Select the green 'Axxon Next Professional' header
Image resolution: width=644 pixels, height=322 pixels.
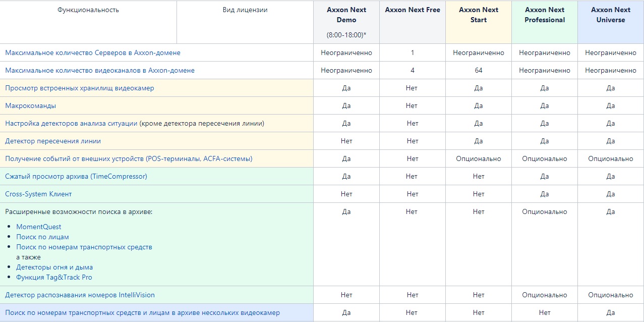click(x=545, y=15)
